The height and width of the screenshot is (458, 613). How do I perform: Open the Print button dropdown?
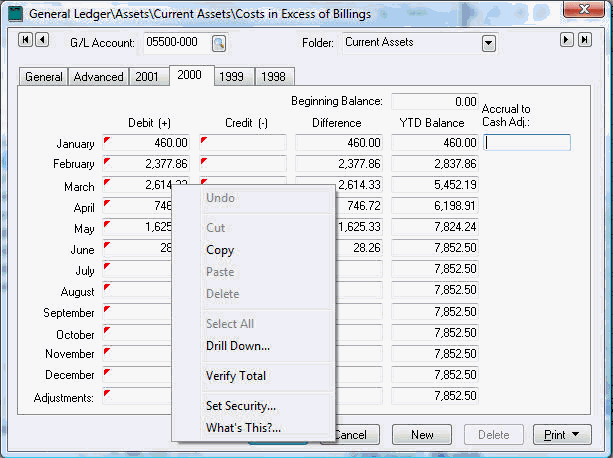click(x=575, y=434)
